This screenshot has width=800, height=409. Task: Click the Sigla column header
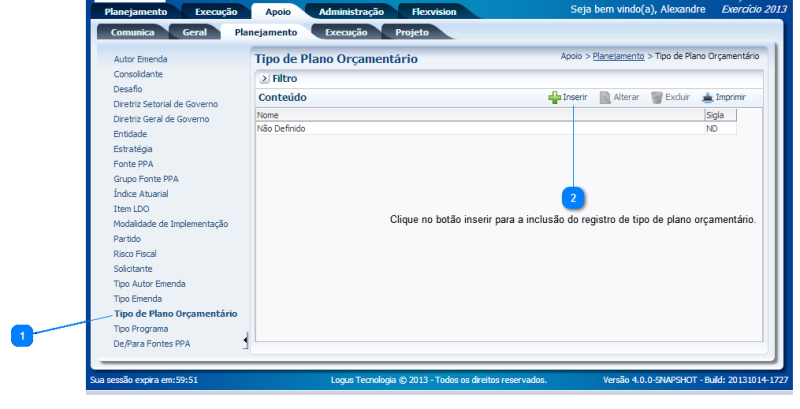point(715,116)
